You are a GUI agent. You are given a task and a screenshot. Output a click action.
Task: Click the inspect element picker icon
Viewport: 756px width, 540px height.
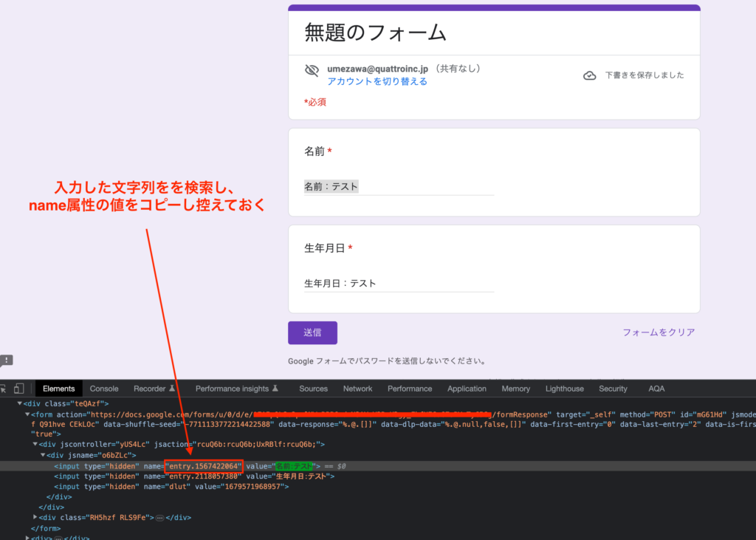point(4,389)
